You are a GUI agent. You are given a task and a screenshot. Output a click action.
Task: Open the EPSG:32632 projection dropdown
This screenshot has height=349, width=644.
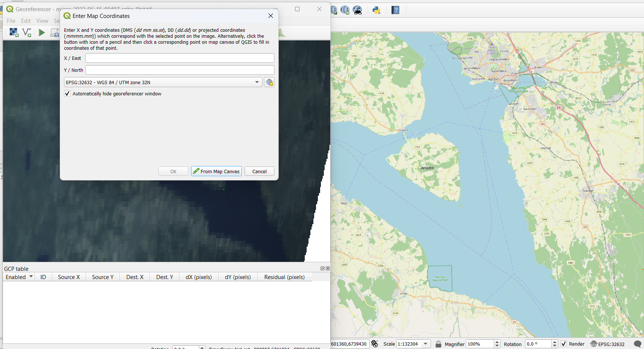tap(257, 82)
